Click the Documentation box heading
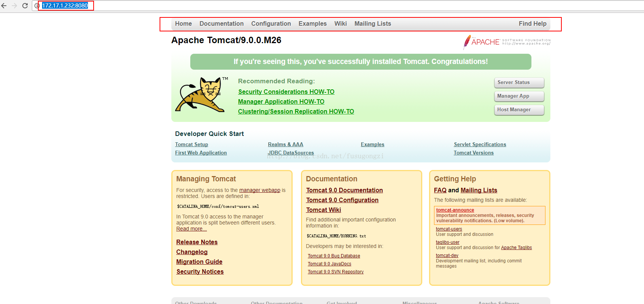The height and width of the screenshot is (304, 644). 332,179
